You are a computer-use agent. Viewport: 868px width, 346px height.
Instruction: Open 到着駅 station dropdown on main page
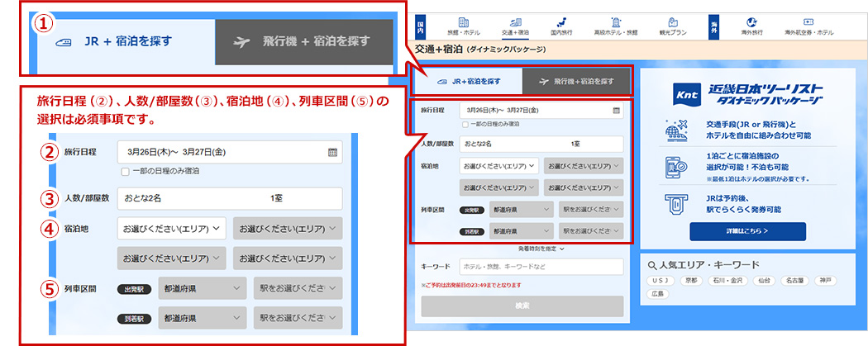[x=591, y=231]
